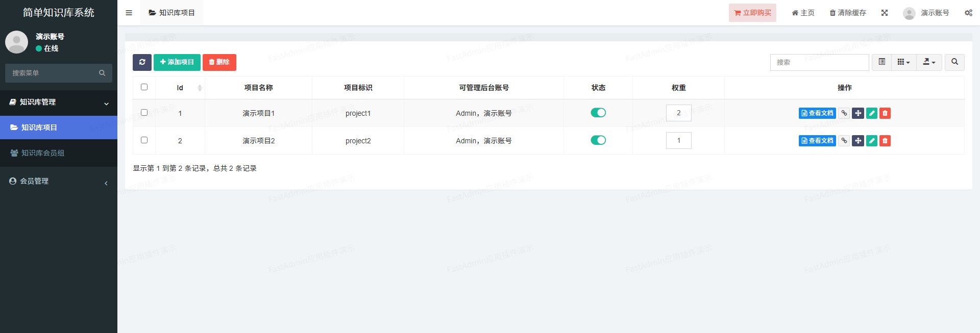The width and height of the screenshot is (980, 333).
Task: Delete 演示项目1 with red trash icon
Action: coord(885,113)
